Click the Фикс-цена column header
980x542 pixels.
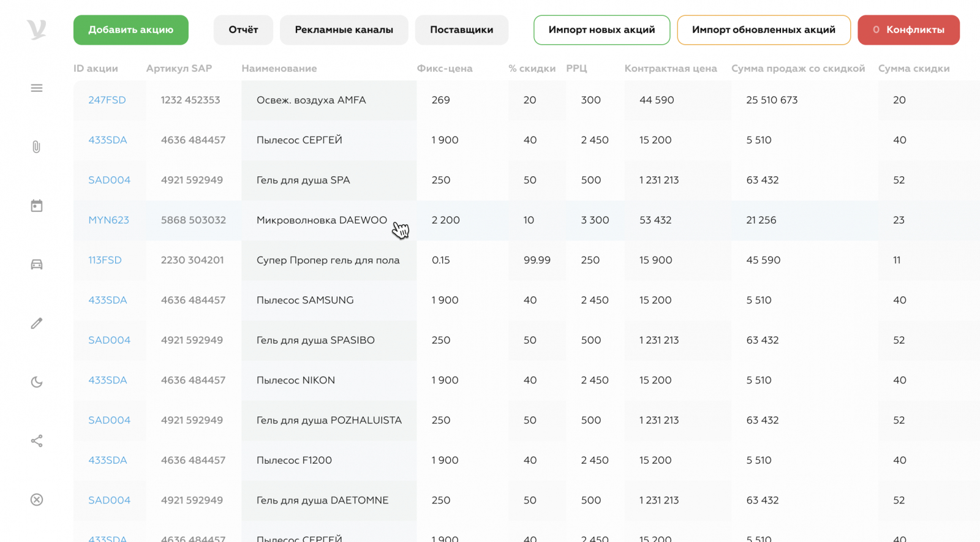[x=444, y=69]
